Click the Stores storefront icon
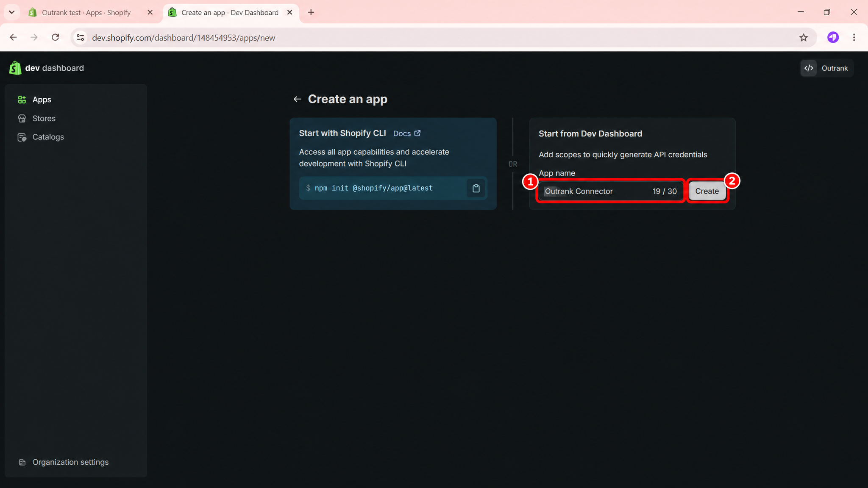 pos(22,118)
